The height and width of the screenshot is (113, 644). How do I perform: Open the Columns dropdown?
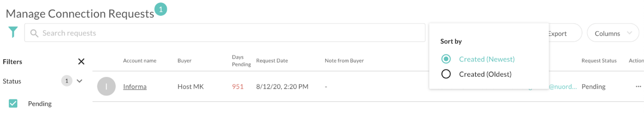click(613, 33)
